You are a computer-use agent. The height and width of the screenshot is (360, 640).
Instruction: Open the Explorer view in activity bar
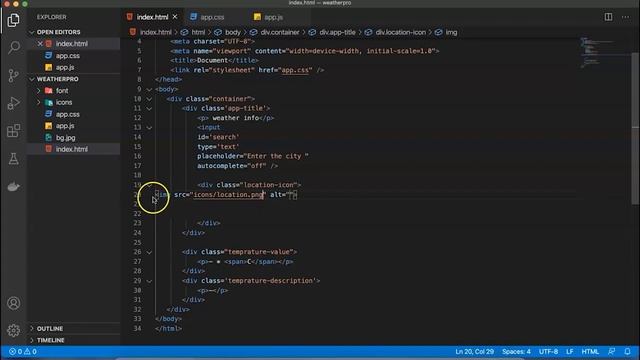click(x=13, y=20)
